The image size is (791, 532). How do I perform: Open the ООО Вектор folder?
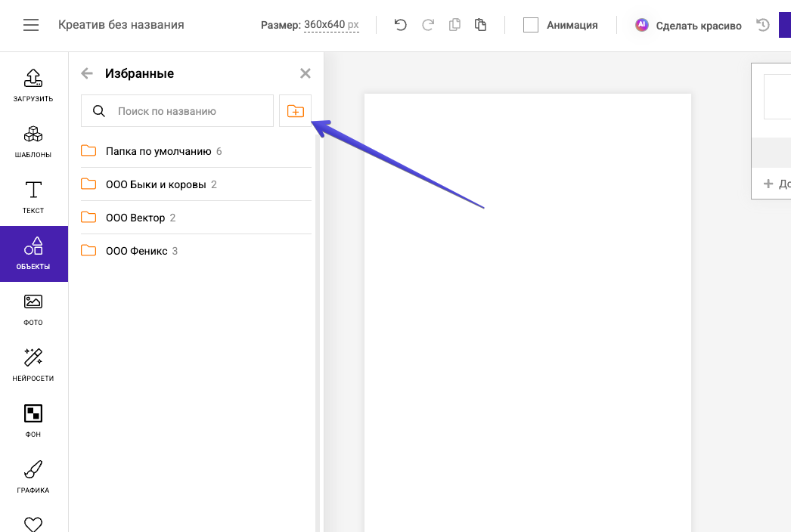pos(196,218)
